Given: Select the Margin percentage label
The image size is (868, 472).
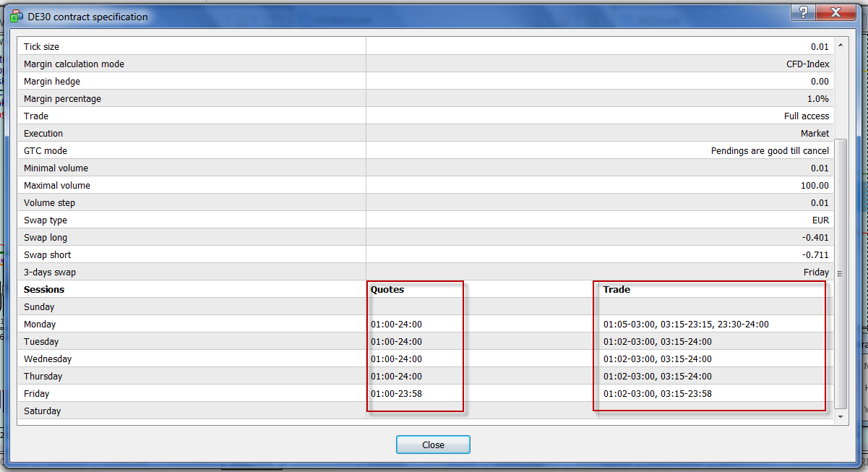Looking at the screenshot, I should point(62,98).
